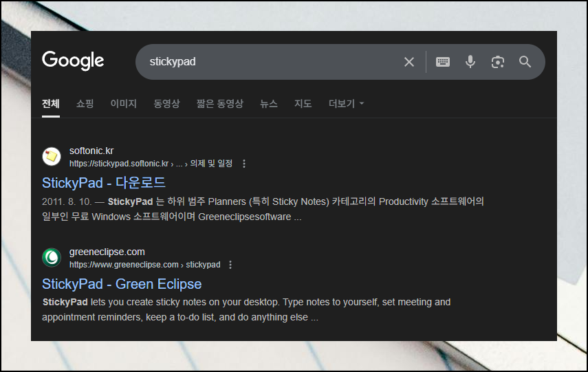Switch to the 짧은 동영상 tab

220,104
